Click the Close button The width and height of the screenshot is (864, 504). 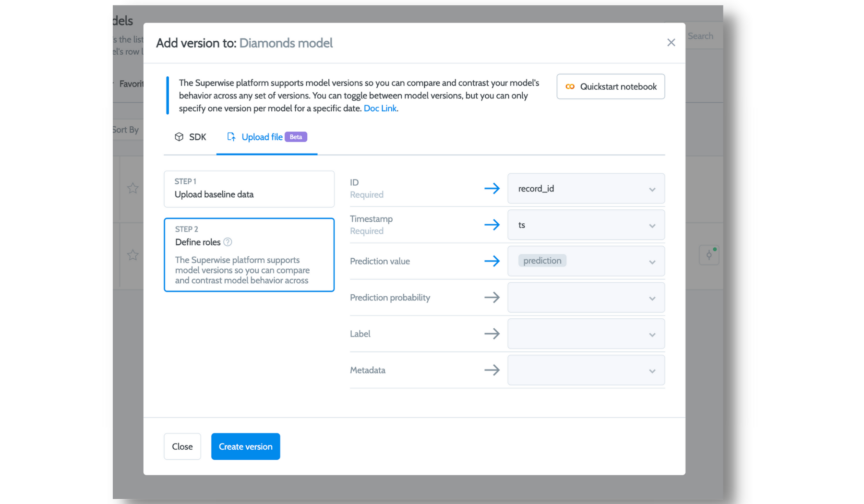point(182,446)
